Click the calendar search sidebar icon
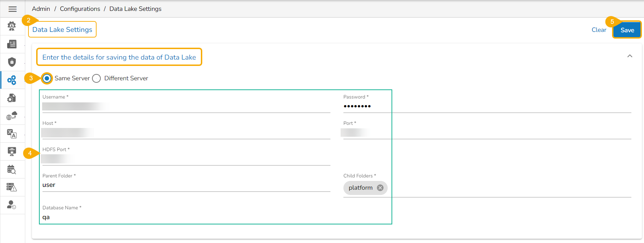Image resolution: width=644 pixels, height=243 pixels. [x=12, y=170]
